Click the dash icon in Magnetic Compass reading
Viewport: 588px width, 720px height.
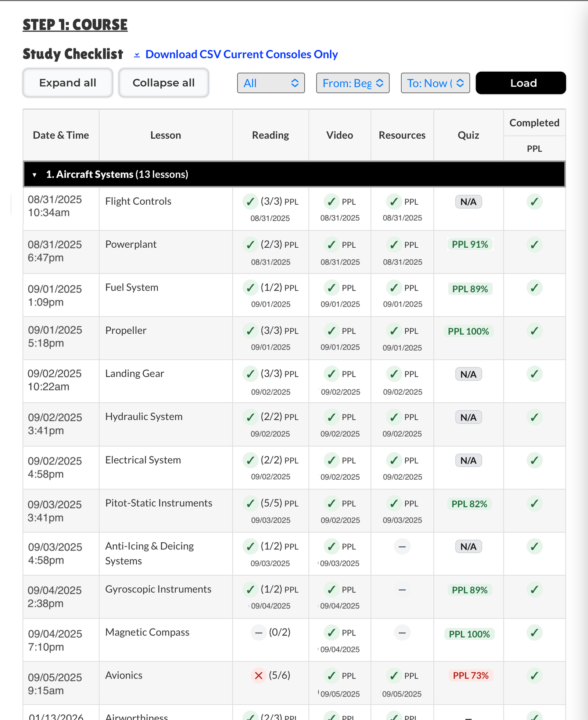258,633
